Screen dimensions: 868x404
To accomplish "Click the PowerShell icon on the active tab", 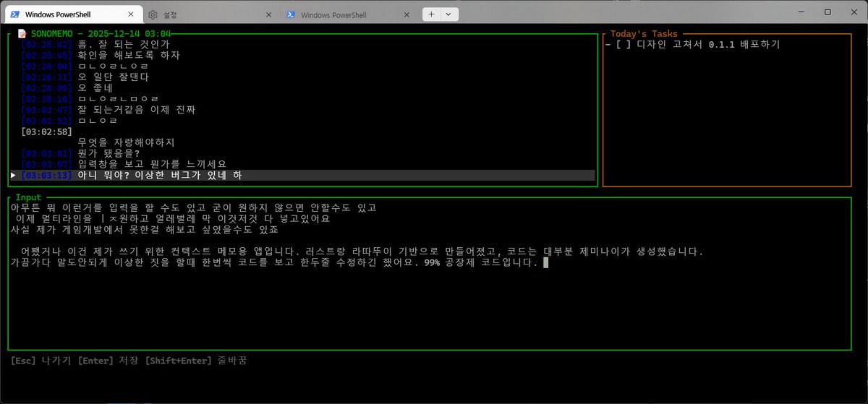I will [14, 14].
